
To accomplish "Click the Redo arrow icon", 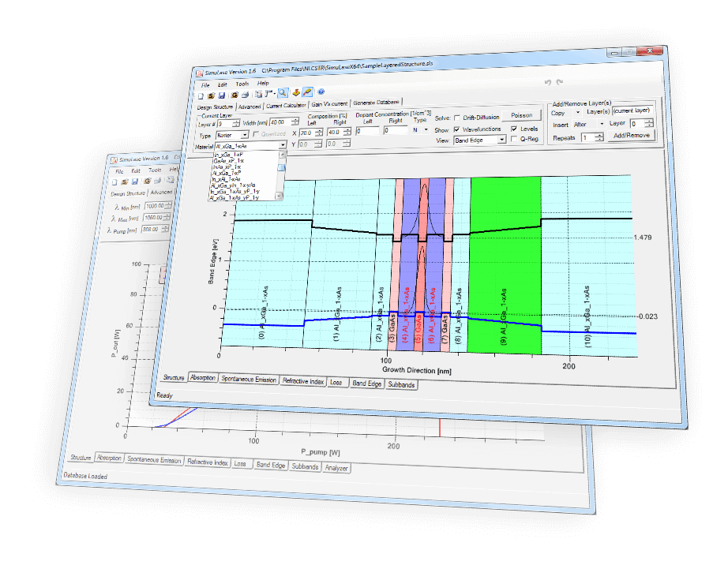I will point(560,82).
